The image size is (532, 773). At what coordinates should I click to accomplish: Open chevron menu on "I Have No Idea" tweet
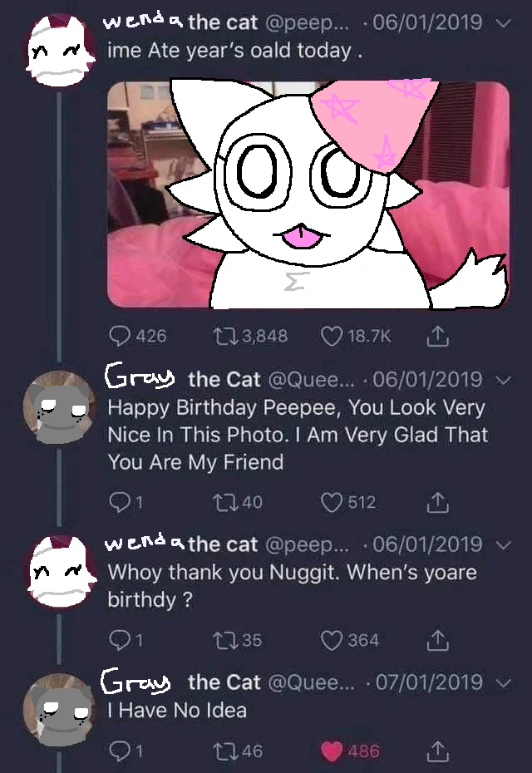[501, 682]
